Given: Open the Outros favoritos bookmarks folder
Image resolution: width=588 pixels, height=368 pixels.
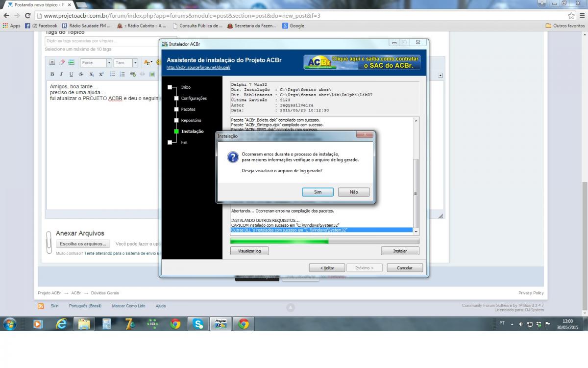Looking at the screenshot, I should pos(565,26).
